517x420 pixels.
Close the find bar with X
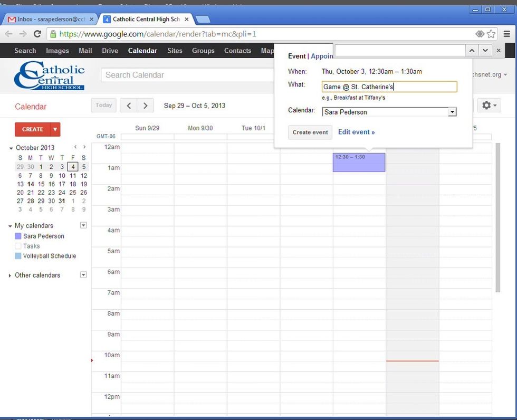coord(499,50)
